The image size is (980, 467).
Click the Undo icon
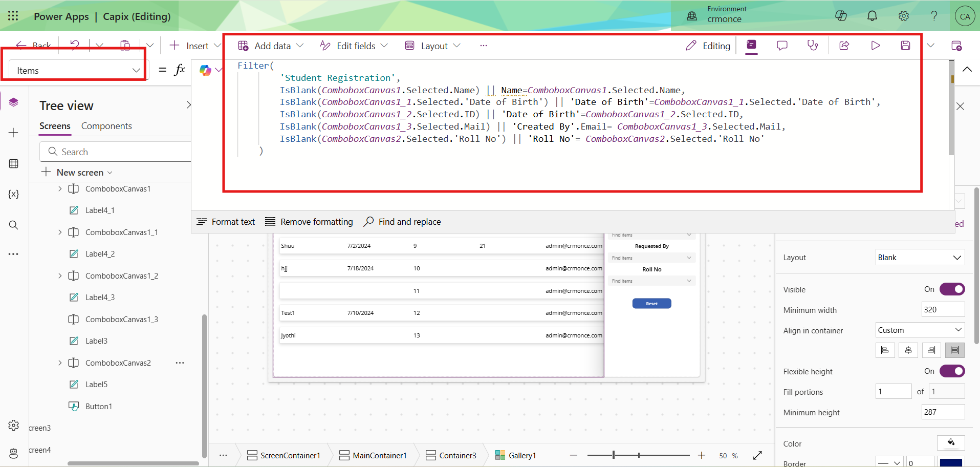click(75, 45)
